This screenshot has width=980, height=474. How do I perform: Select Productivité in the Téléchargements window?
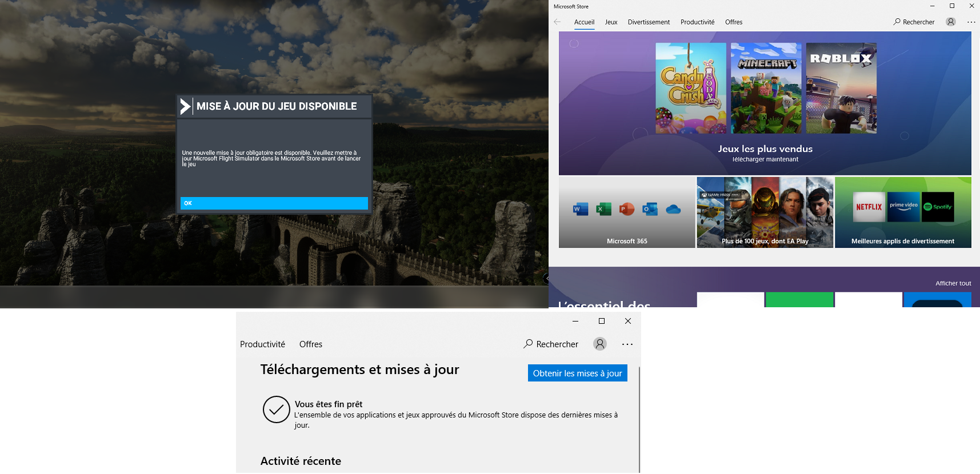point(262,344)
